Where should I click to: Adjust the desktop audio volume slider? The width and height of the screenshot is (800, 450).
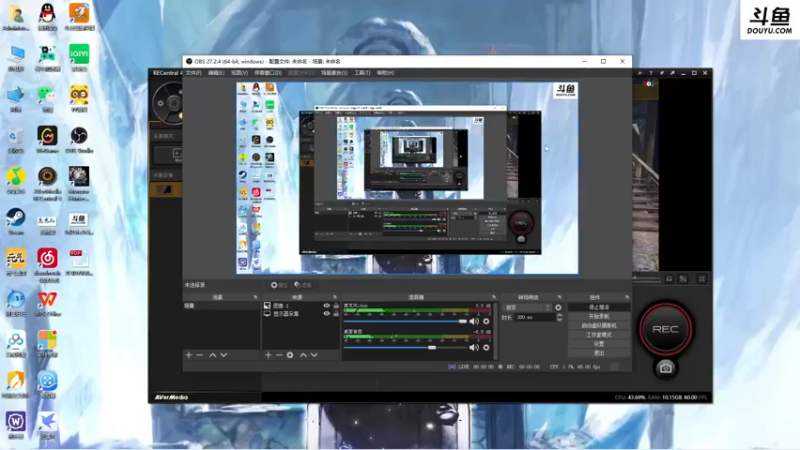(406, 347)
